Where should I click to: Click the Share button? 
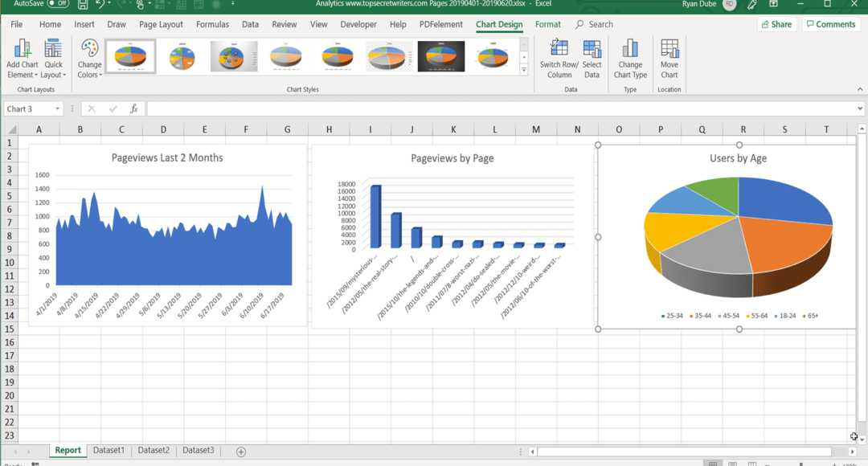776,24
